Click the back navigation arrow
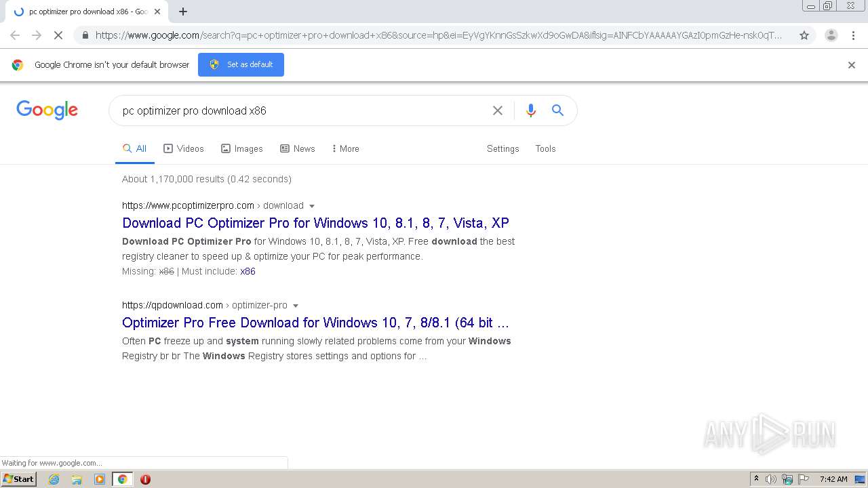This screenshot has height=488, width=868. [x=15, y=35]
